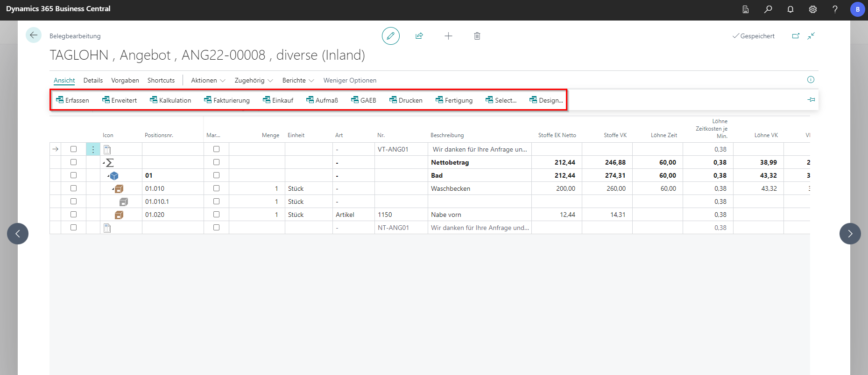This screenshot has height=375, width=868.
Task: Click the trash delete icon
Action: coord(477,36)
